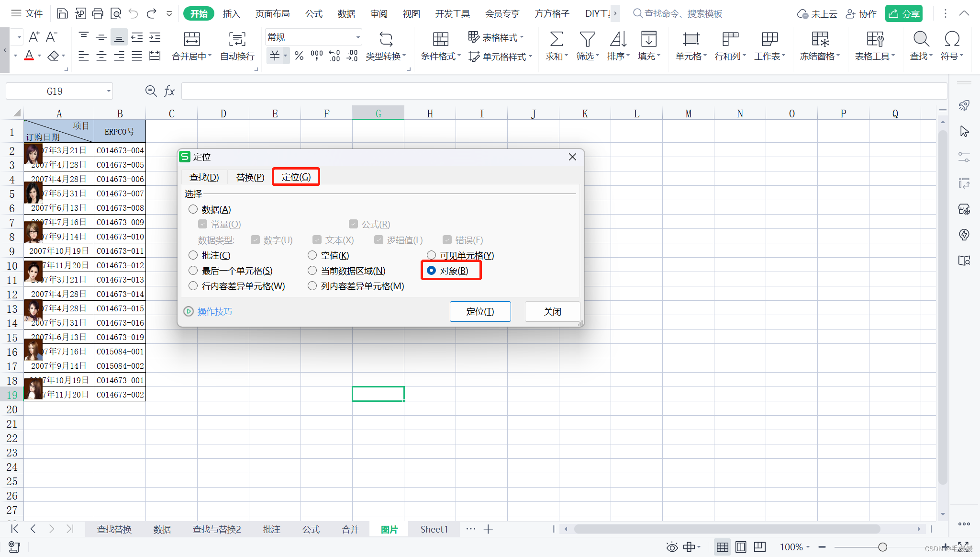
Task: Expand the Name Box G19 dropdown
Action: (109, 91)
